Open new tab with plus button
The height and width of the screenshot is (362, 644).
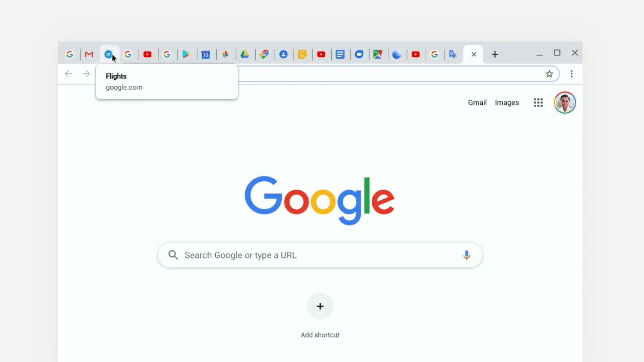click(x=494, y=54)
